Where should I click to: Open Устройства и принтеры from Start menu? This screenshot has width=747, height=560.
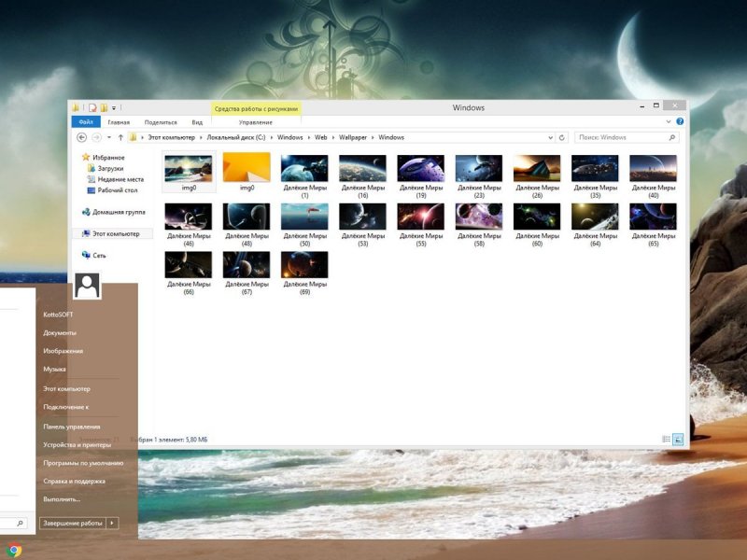pyautogui.click(x=77, y=444)
